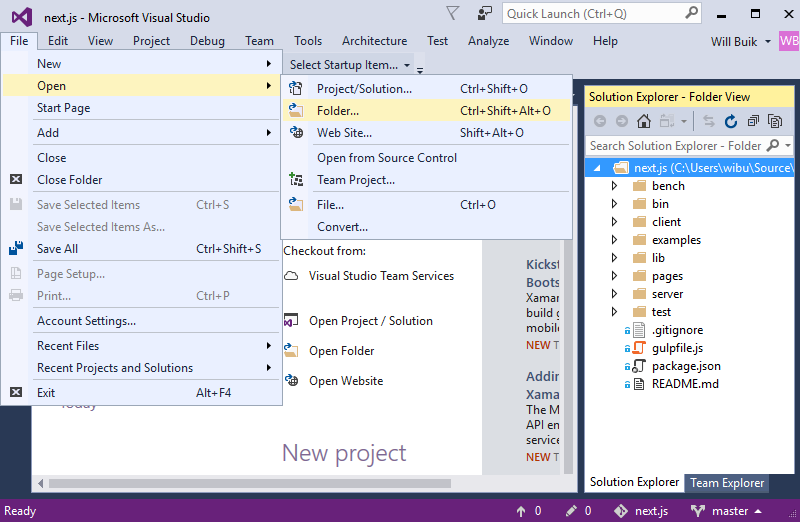Click the Sync with Active Document icon
The image size is (800, 522).
708,121
